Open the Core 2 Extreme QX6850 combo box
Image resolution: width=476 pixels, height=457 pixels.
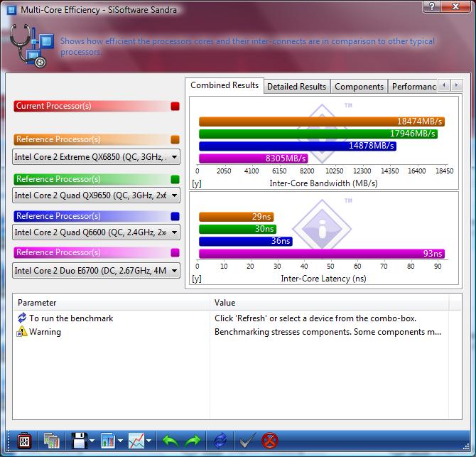tap(96, 157)
